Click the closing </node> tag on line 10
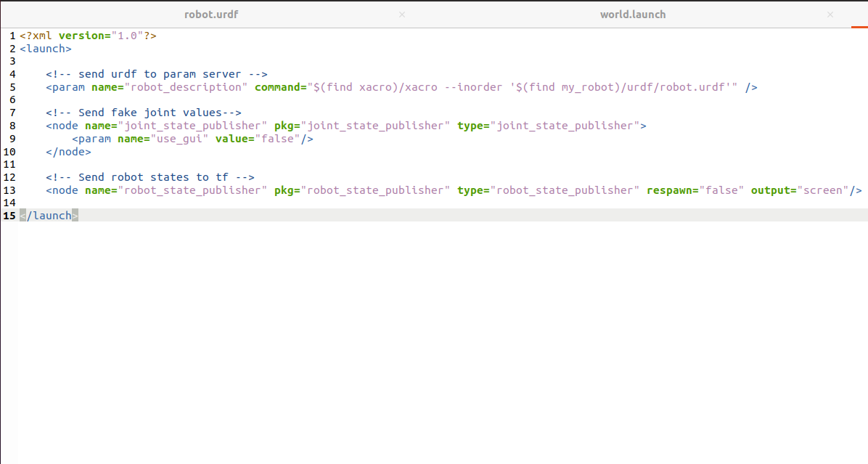Viewport: 868px width, 464px height. tap(69, 152)
